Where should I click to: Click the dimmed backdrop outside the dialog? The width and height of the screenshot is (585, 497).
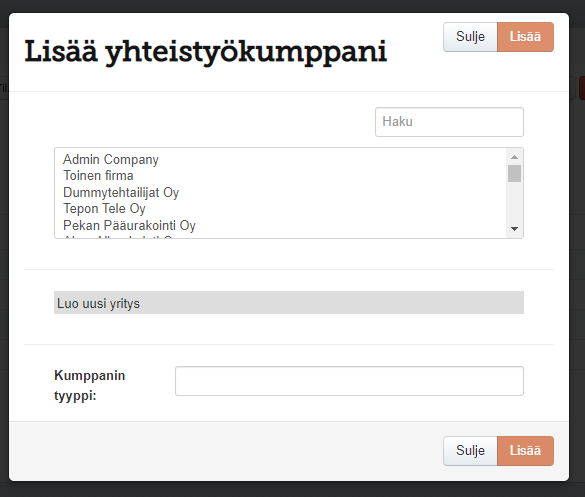(x=292, y=490)
